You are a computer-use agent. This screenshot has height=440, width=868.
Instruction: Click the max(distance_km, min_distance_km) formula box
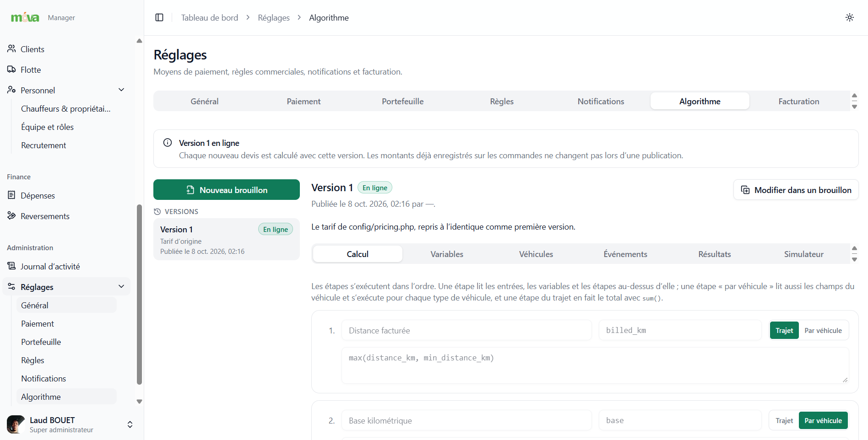pyautogui.click(x=595, y=365)
